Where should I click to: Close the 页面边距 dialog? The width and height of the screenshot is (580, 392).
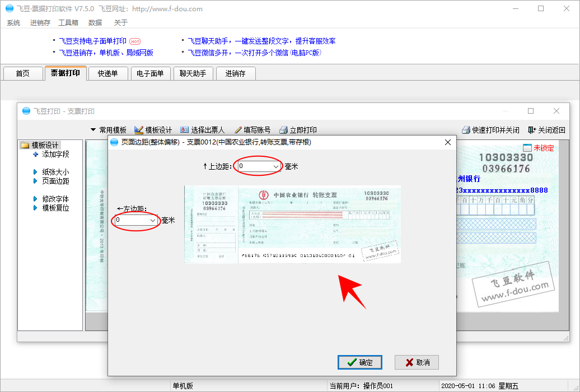tap(447, 142)
